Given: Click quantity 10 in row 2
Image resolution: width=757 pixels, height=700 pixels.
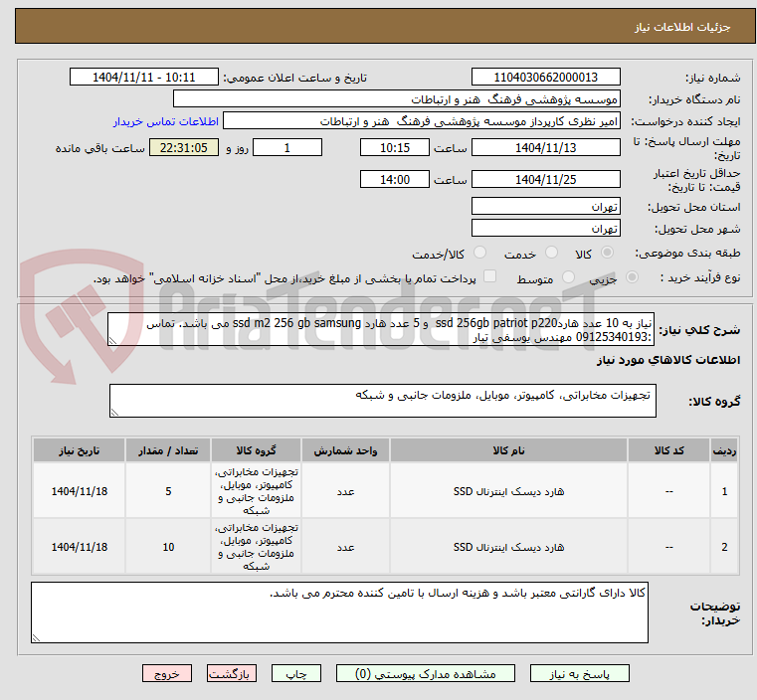Looking at the screenshot, I should point(168,547).
